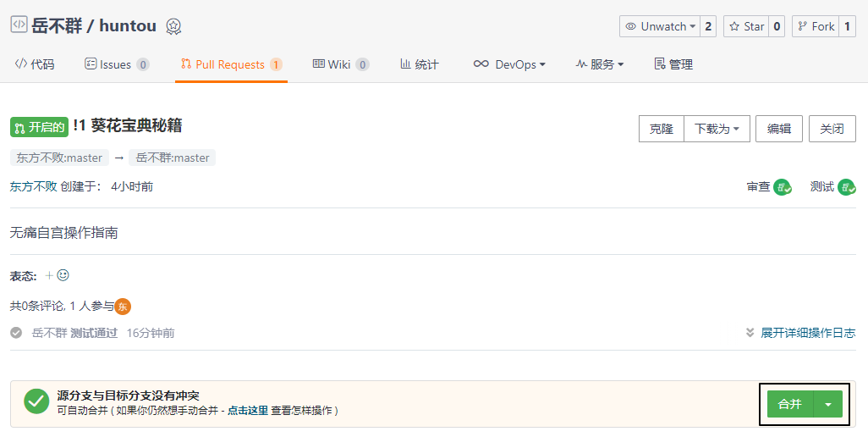Expand the detailed operation log

click(800, 333)
